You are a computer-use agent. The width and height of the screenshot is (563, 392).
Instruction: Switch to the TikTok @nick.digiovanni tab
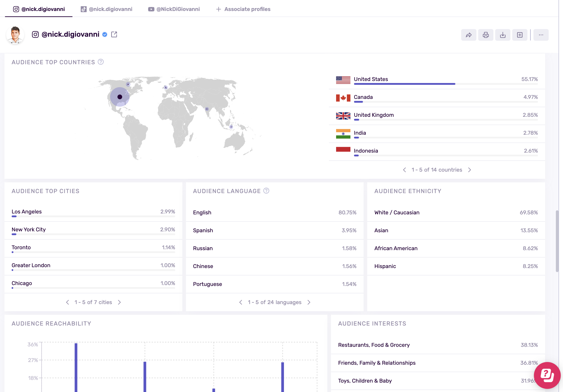[x=107, y=9]
